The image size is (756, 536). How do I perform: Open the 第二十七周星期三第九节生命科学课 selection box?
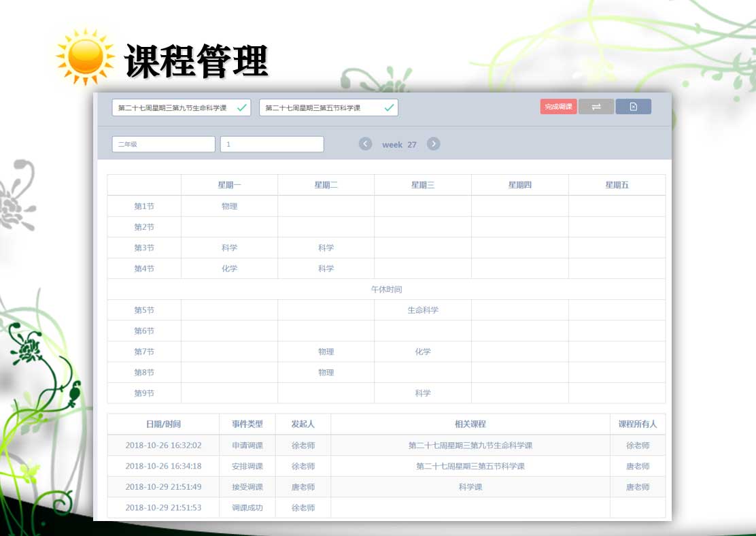click(173, 107)
